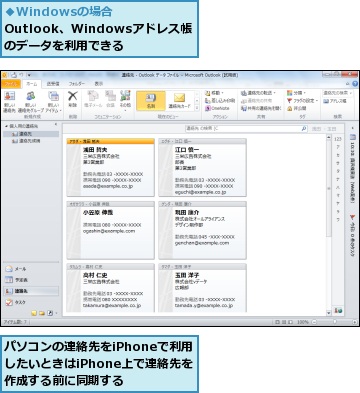
Task: Click the search box in contacts view
Action: click(246, 128)
